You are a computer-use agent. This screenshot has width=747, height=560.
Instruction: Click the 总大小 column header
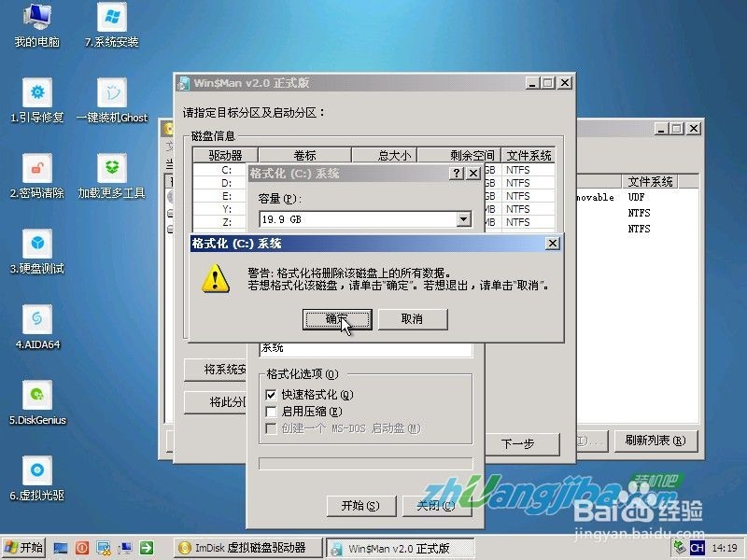click(385, 155)
